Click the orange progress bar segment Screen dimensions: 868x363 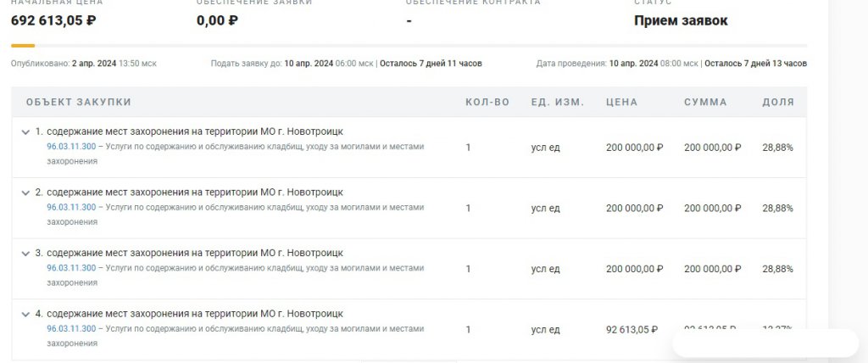pos(23,46)
